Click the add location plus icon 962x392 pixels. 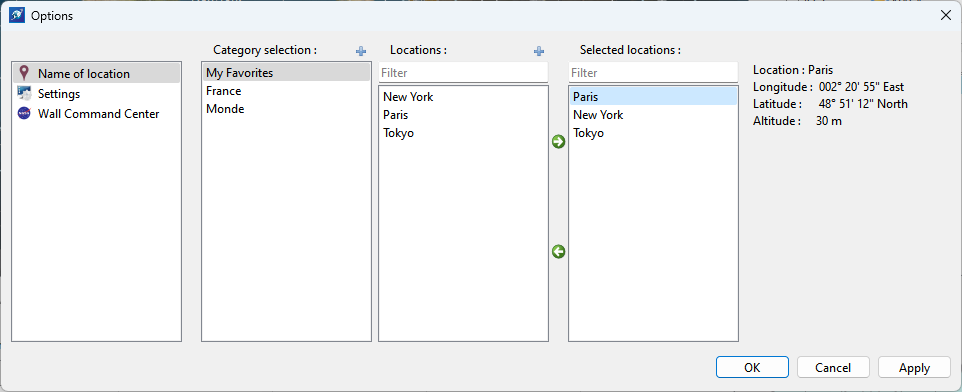point(539,52)
